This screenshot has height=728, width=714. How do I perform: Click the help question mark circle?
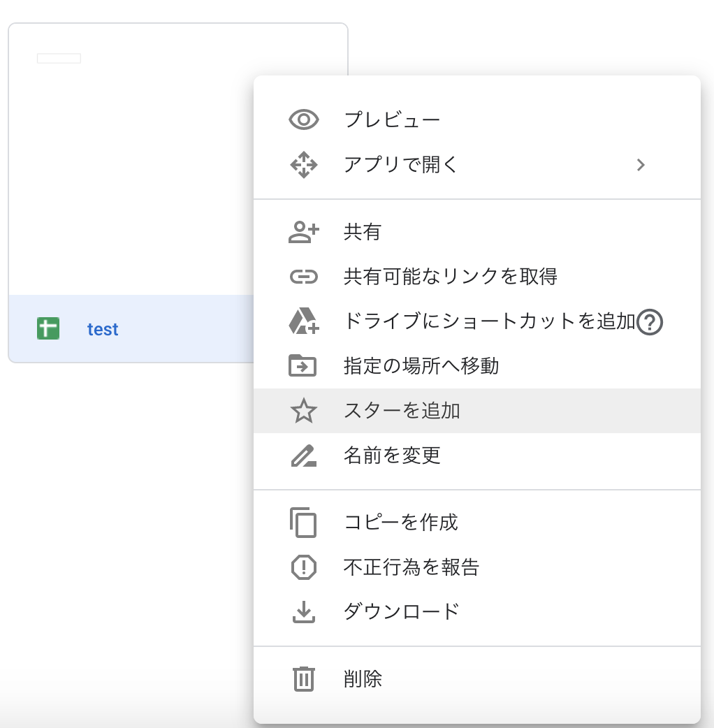pyautogui.click(x=649, y=323)
